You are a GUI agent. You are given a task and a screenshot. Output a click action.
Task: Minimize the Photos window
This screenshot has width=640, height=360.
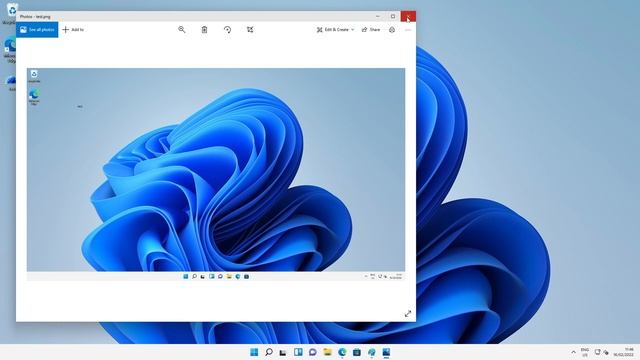click(x=378, y=16)
